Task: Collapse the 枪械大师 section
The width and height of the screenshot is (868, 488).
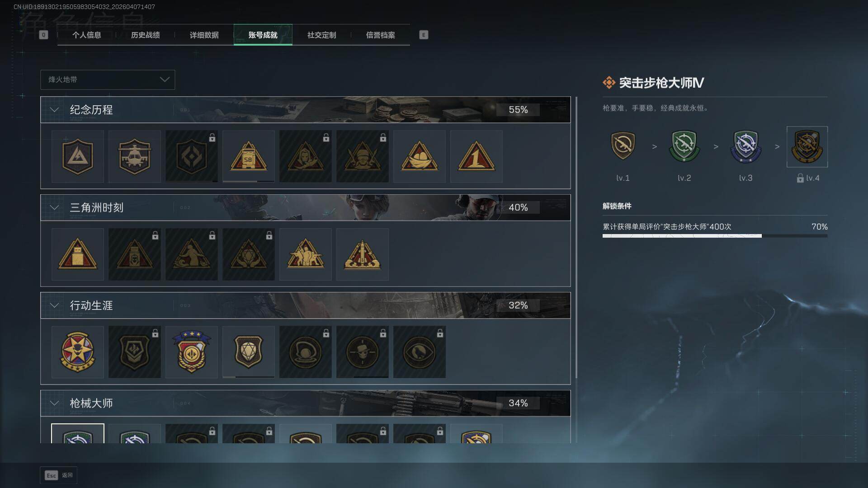Action: coord(54,403)
